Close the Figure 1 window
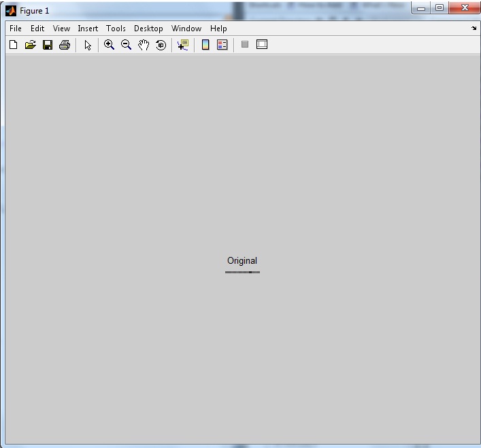The image size is (481, 448). 465,8
